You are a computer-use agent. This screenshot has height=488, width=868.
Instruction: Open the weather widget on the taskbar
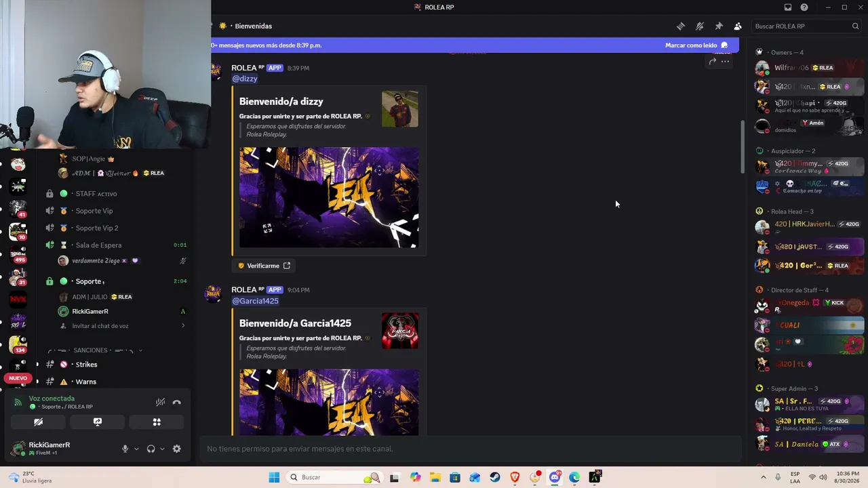tap(31, 477)
